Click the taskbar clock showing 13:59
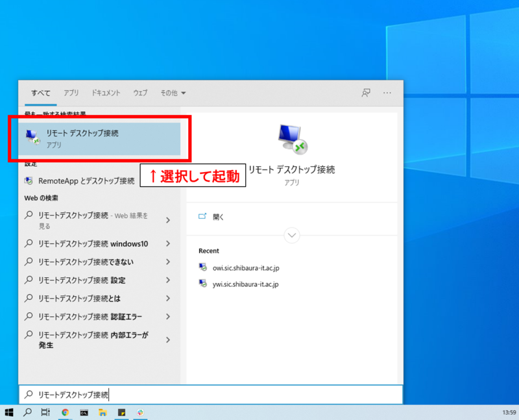This screenshot has height=420, width=519. click(x=509, y=412)
